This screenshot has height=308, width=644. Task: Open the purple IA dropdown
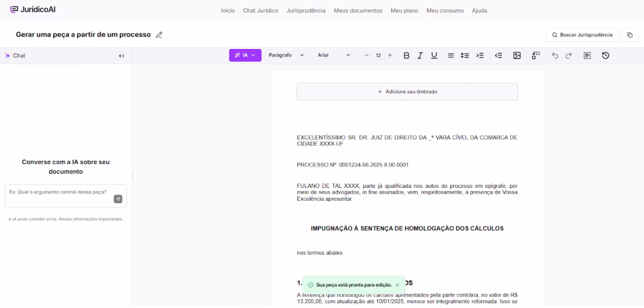tap(245, 55)
